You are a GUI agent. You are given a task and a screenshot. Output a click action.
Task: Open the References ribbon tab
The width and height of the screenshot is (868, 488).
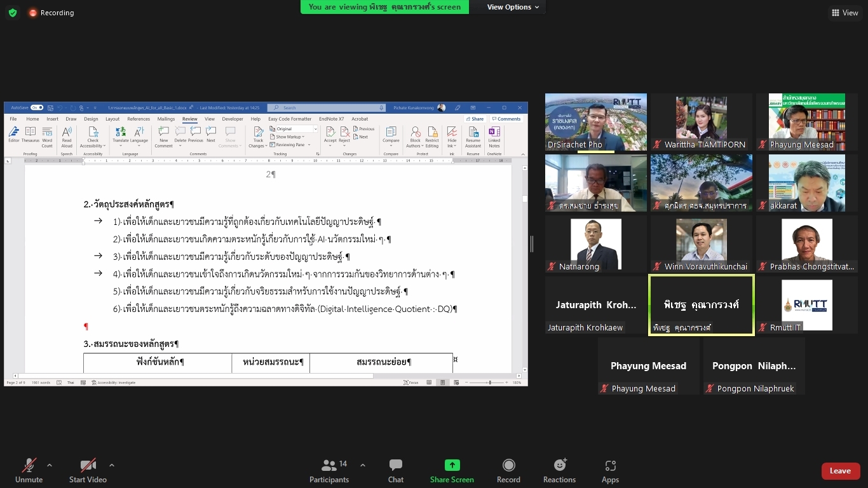139,119
